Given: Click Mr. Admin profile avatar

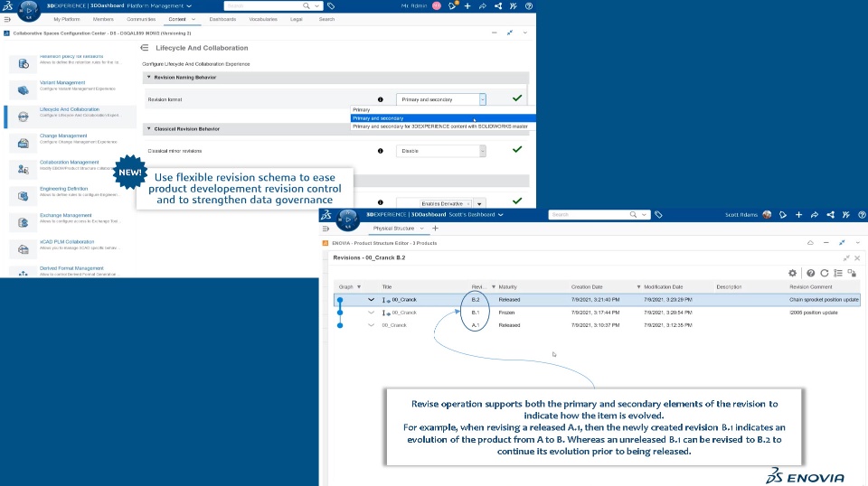Looking at the screenshot, I should [x=436, y=6].
